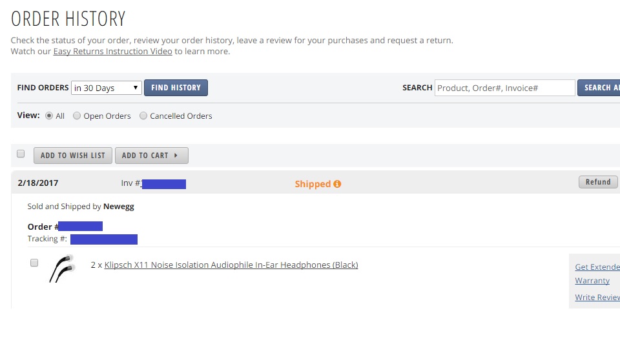Screen dimensions: 620x364
Task: Click the Refund button
Action: pos(598,182)
